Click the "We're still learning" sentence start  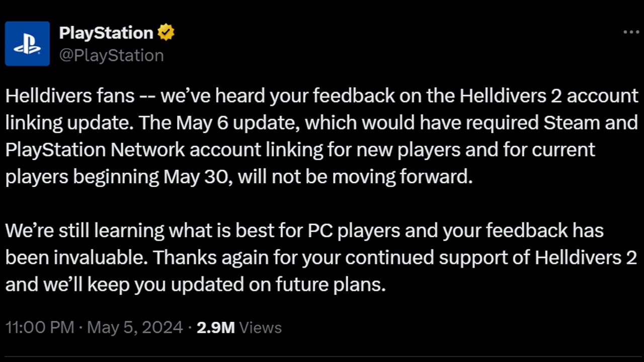point(85,231)
